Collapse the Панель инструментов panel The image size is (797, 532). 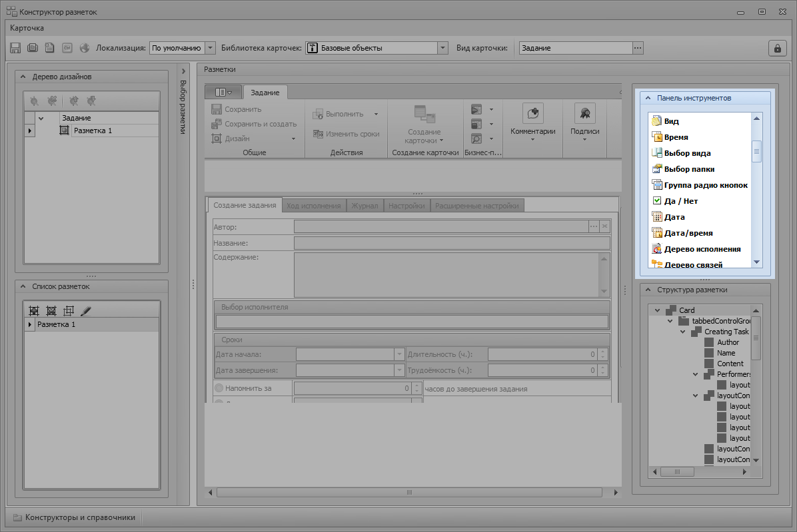647,98
